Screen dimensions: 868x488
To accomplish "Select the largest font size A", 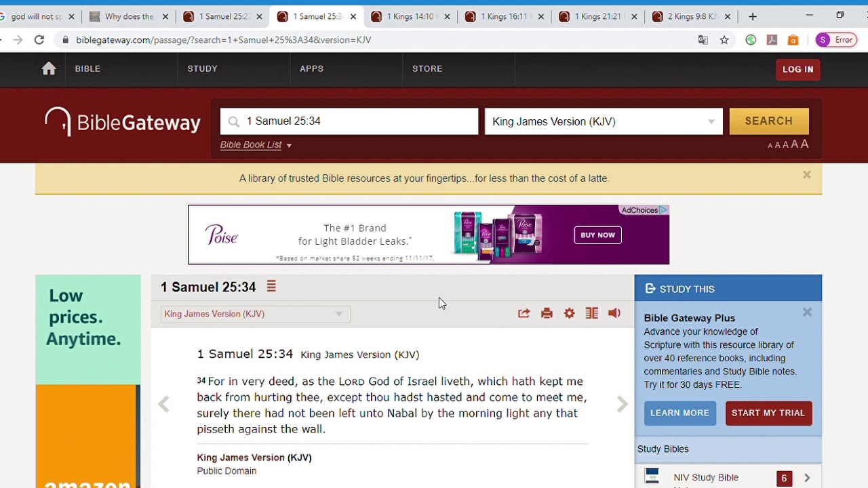I will tap(805, 144).
